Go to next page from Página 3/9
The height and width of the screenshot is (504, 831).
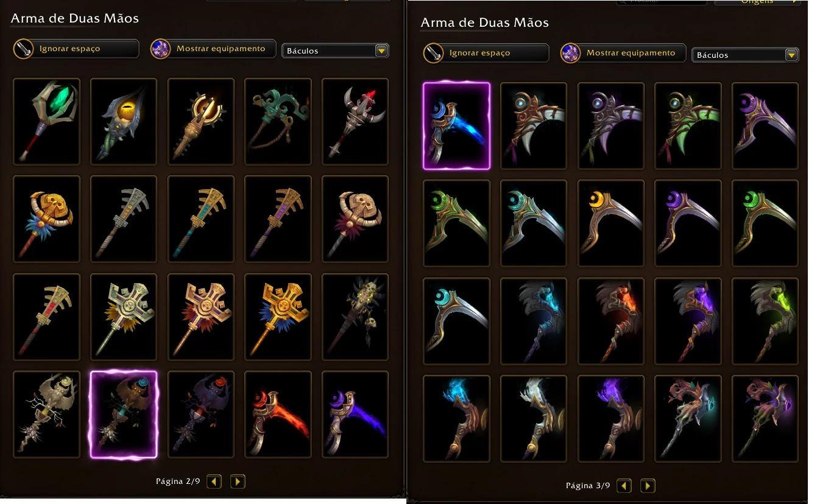648,486
